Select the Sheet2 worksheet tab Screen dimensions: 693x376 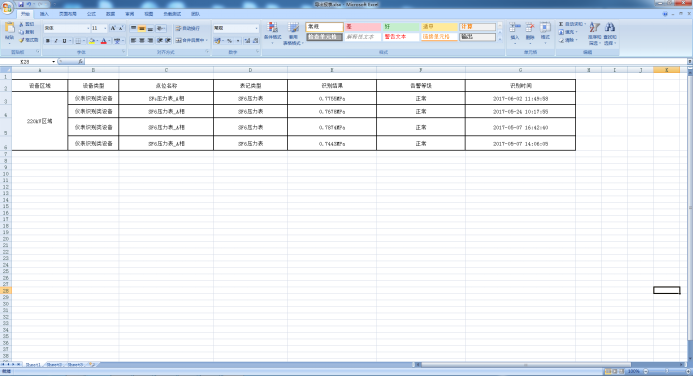(x=54, y=365)
